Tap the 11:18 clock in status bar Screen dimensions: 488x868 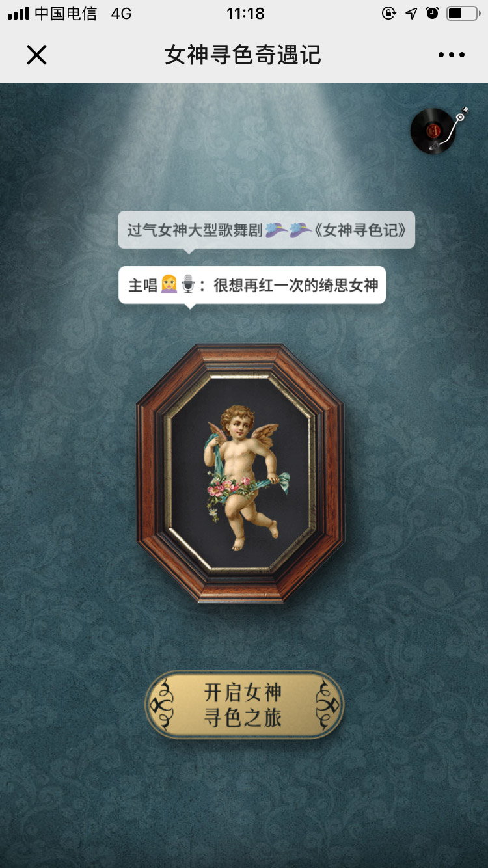[x=245, y=13]
